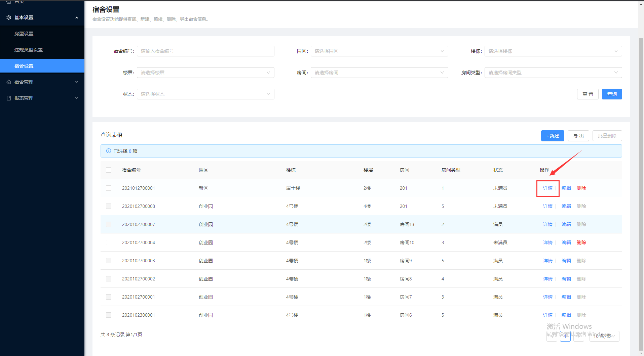
Task: Collapse the 基本设置 menu arrow
Action: click(x=77, y=17)
